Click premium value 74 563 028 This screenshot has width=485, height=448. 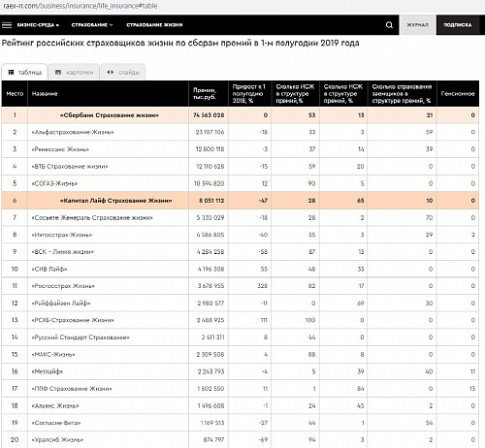pos(209,115)
